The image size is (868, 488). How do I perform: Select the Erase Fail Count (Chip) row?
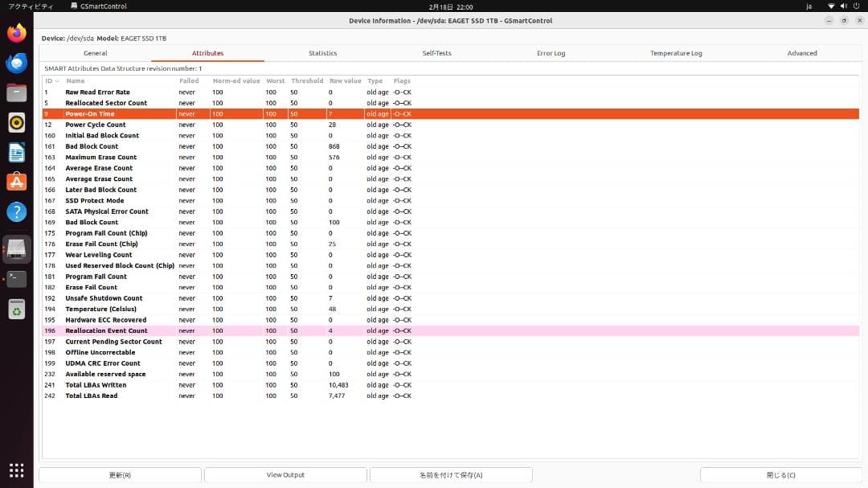451,244
